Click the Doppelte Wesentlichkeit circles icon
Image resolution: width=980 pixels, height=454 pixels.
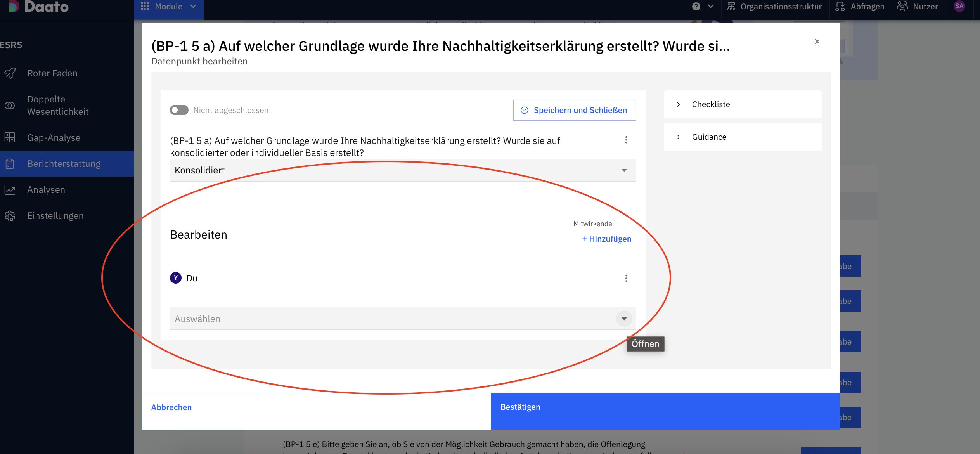point(10,106)
